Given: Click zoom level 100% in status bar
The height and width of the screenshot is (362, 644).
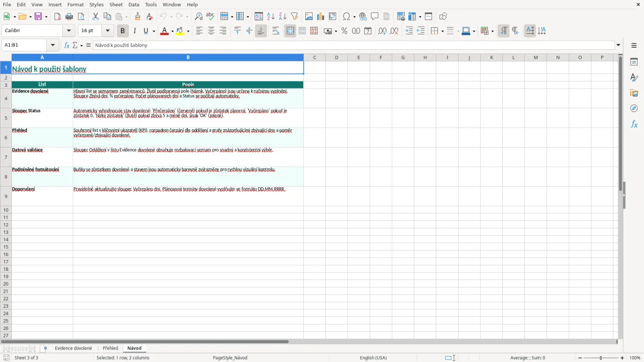Looking at the screenshot, I should click(635, 358).
